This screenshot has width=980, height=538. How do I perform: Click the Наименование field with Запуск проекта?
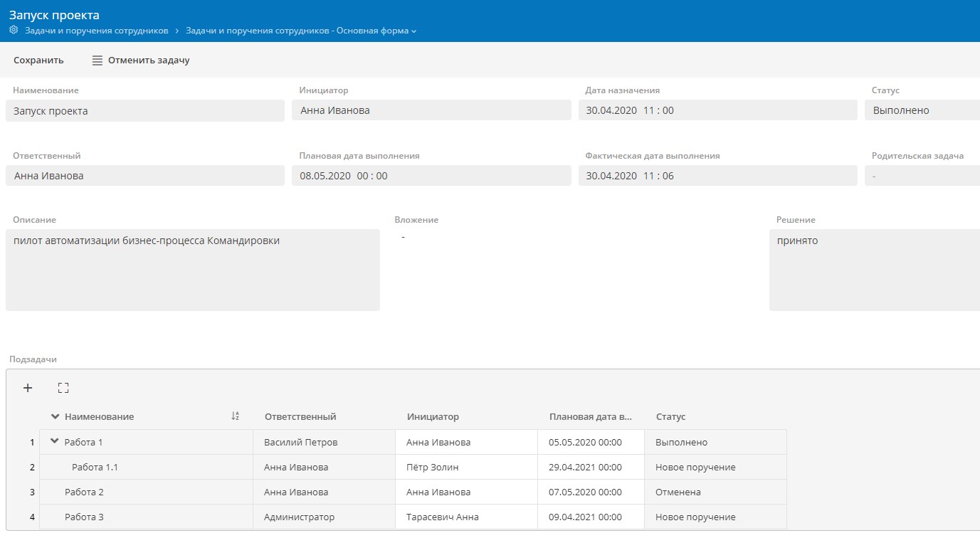[145, 110]
